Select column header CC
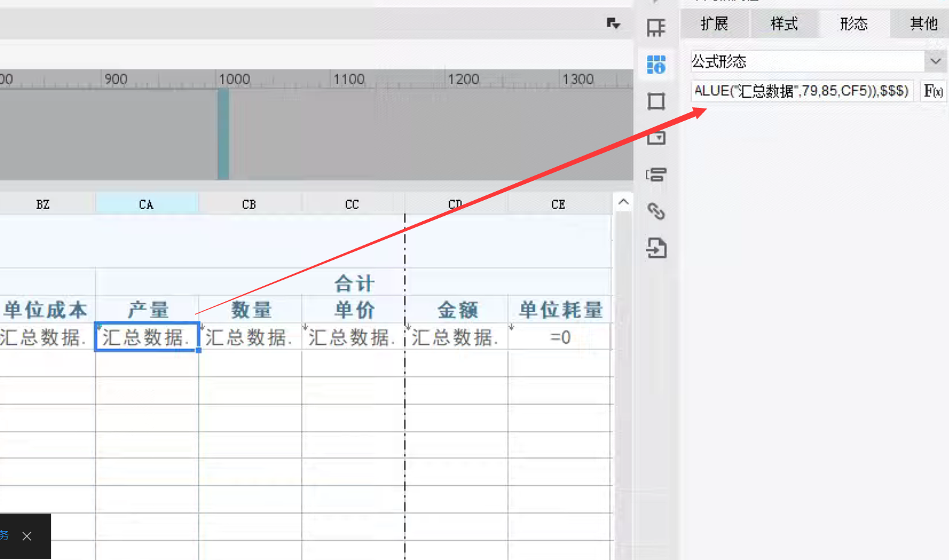Screen dimensions: 949x560 pyautogui.click(x=353, y=204)
